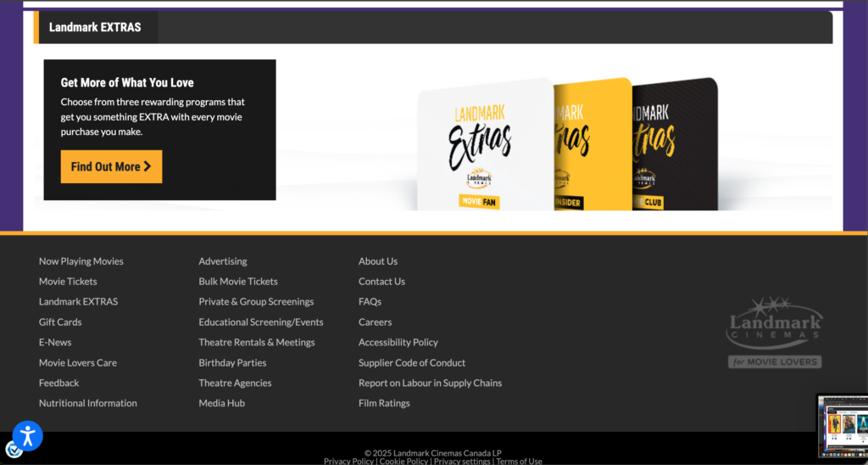Click the white Movie Fan card
Image resolution: width=868 pixels, height=465 pixels.
485,144
